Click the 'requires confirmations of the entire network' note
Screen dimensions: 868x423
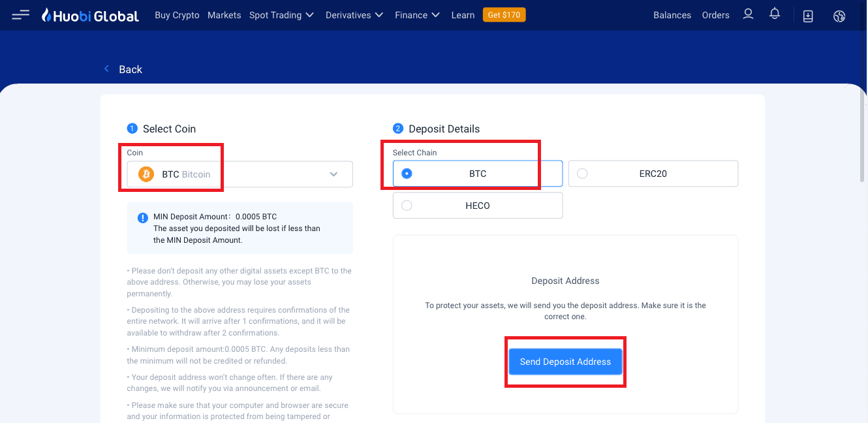pos(238,321)
